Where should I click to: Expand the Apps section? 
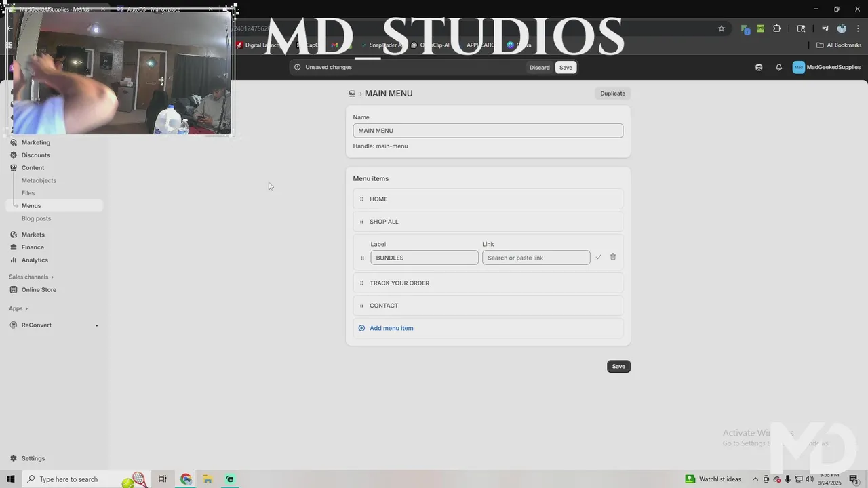pyautogui.click(x=18, y=309)
